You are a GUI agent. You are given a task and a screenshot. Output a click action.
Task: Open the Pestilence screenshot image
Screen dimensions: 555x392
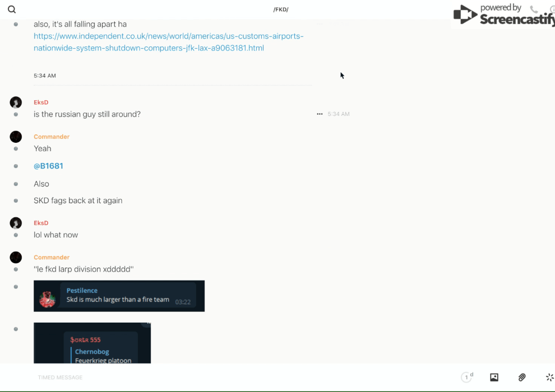(119, 296)
